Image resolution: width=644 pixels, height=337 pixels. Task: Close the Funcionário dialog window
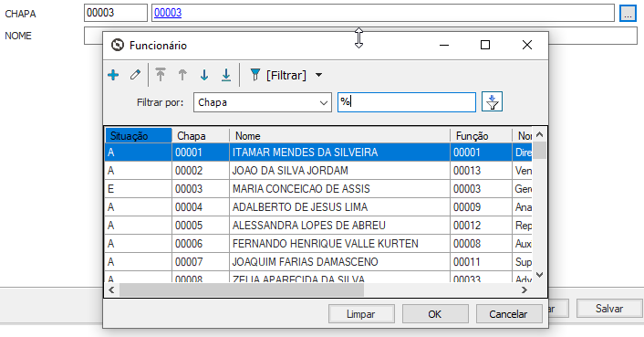(x=527, y=45)
